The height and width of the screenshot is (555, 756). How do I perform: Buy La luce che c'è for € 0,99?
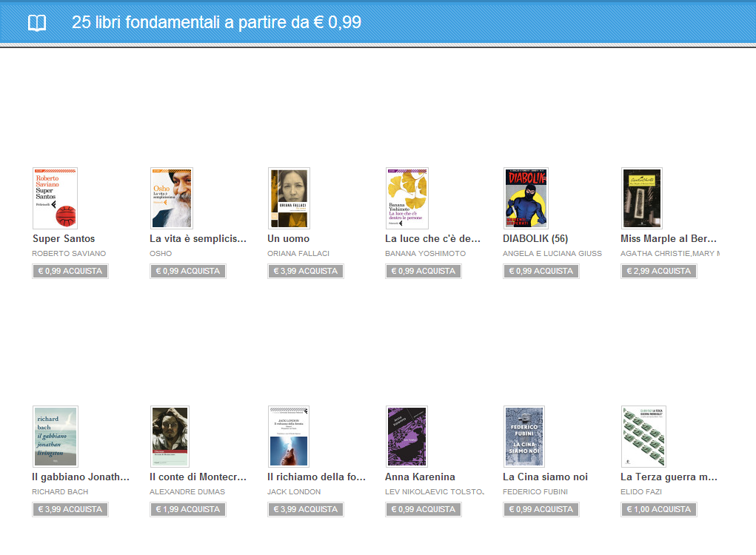pos(424,272)
